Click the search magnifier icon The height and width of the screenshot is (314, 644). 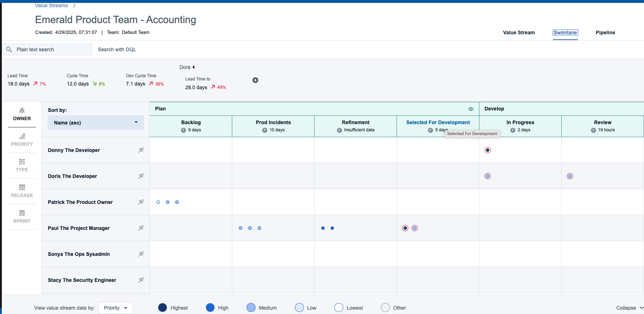9,49
